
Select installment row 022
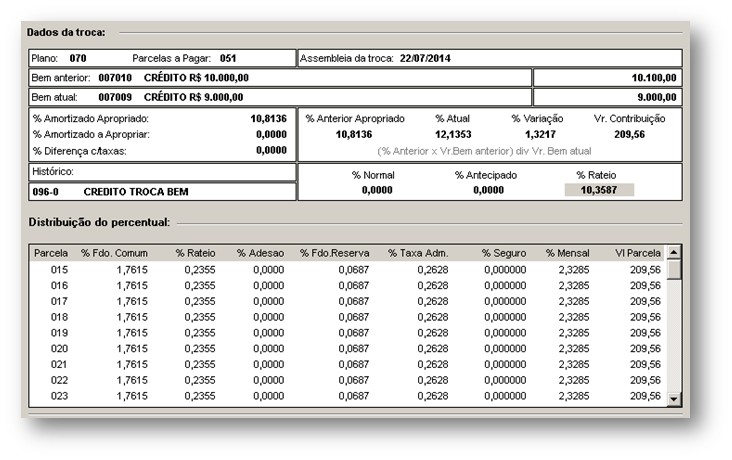(x=348, y=380)
